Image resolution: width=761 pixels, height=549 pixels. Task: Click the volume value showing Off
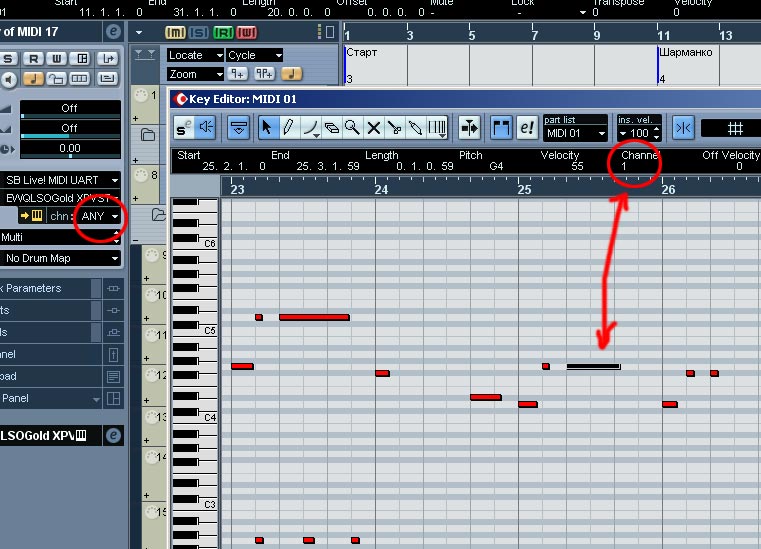tap(69, 108)
